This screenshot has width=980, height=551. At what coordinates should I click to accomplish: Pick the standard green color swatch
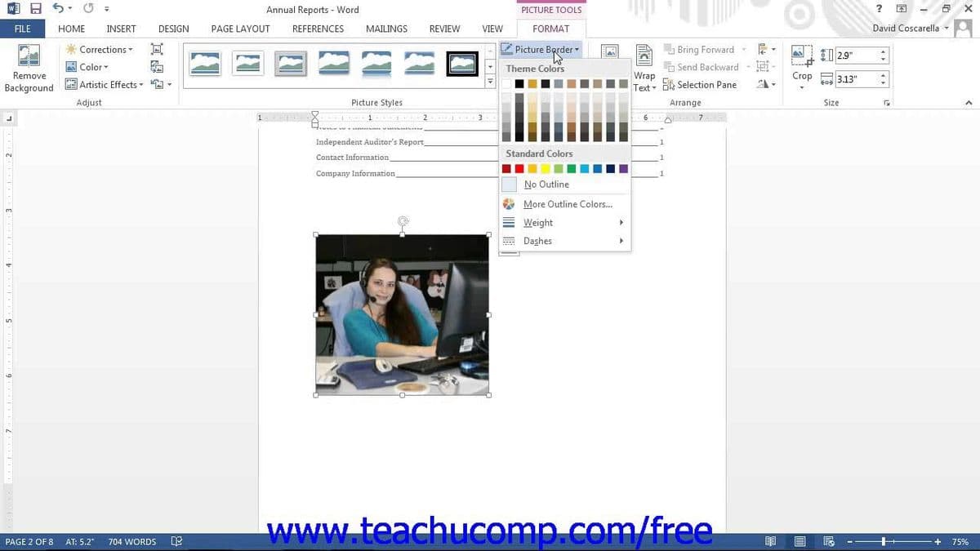point(572,169)
